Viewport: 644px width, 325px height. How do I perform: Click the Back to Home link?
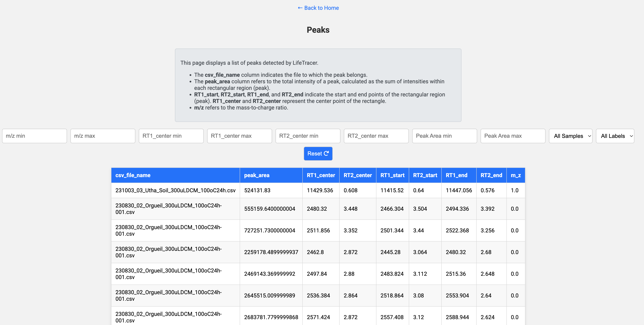pos(318,8)
